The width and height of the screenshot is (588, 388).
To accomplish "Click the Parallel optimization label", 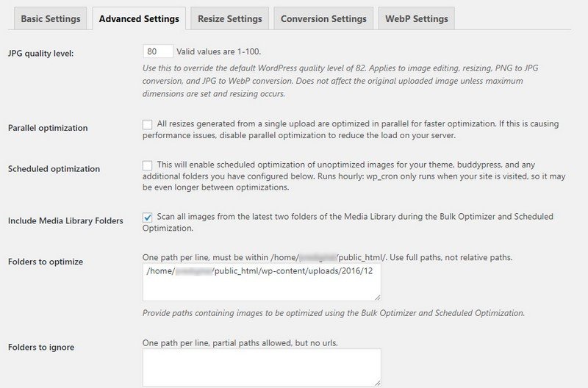I will click(x=48, y=128).
